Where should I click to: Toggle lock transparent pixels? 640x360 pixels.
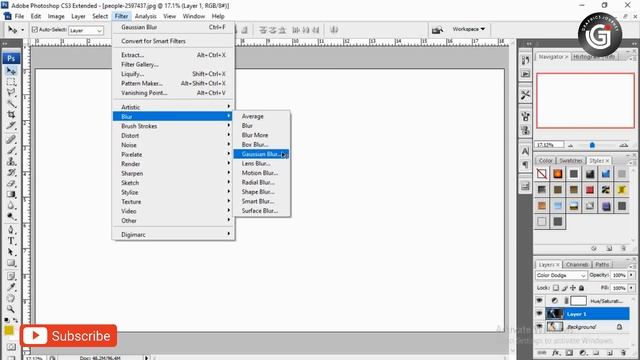(x=556, y=288)
